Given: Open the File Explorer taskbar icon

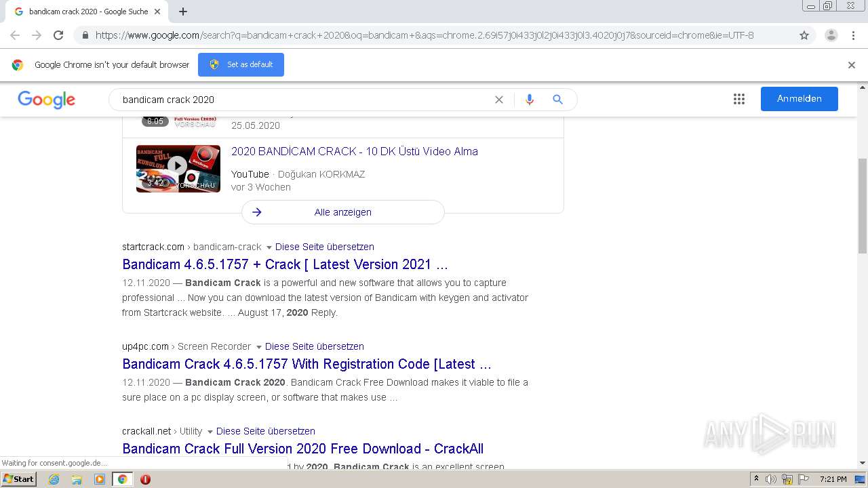Looking at the screenshot, I should pos(77,479).
